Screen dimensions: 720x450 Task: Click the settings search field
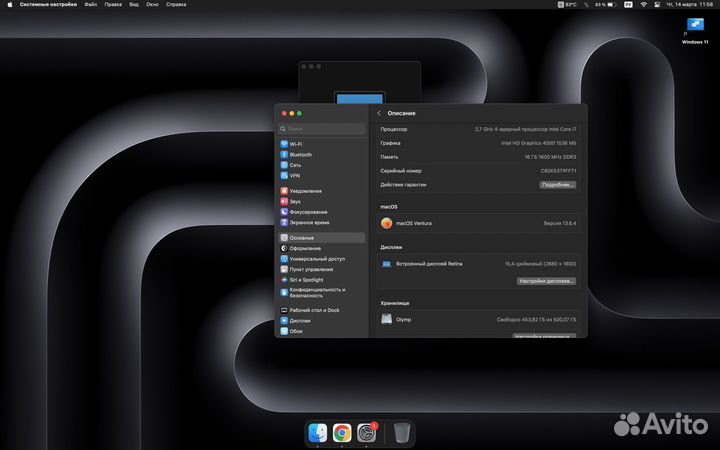[x=322, y=129]
